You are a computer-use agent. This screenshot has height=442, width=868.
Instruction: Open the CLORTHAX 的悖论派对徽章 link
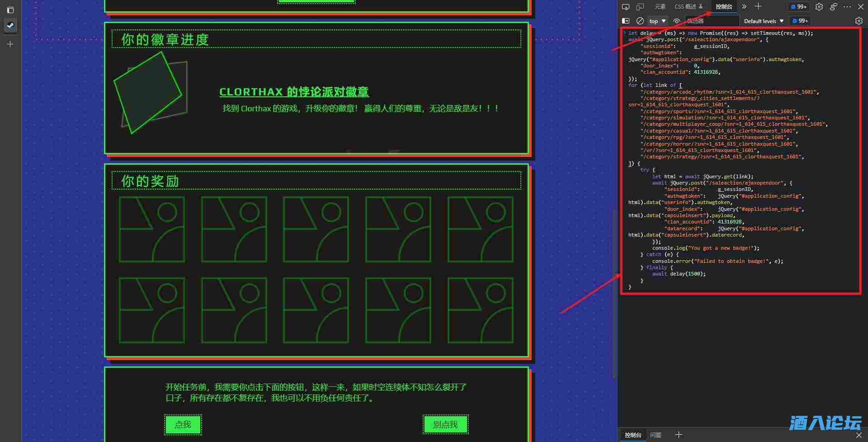tap(294, 92)
